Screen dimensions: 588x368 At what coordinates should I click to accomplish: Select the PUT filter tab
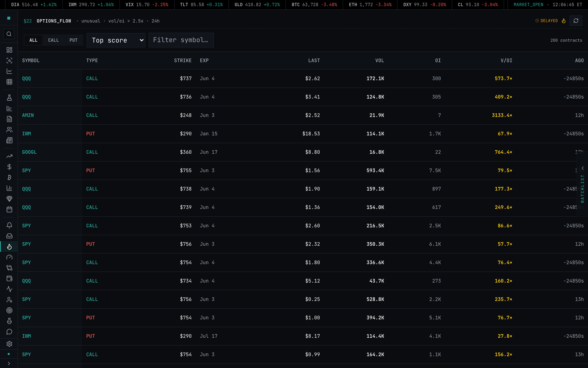[73, 40]
